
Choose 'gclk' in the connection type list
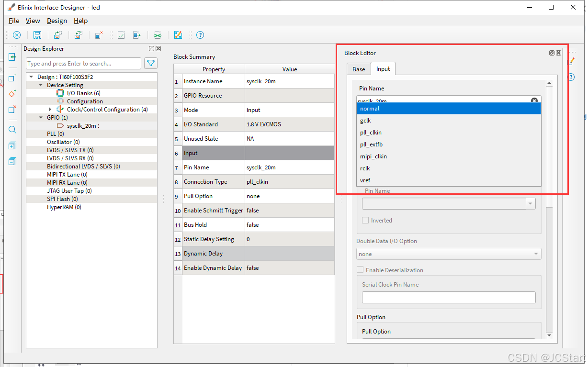pyautogui.click(x=449, y=121)
